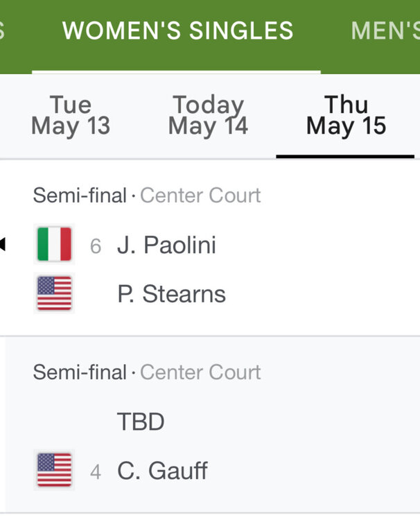Click seed number 6 next to Paolini

click(96, 246)
